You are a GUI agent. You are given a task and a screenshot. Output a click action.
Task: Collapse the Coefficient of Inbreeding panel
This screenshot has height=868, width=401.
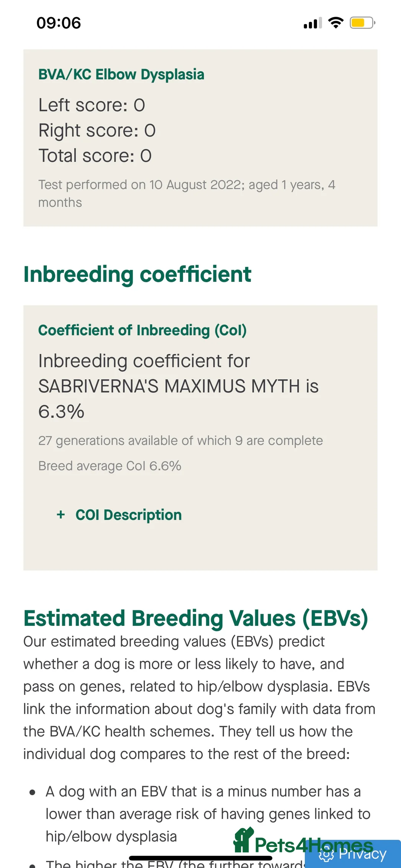pyautogui.click(x=143, y=330)
